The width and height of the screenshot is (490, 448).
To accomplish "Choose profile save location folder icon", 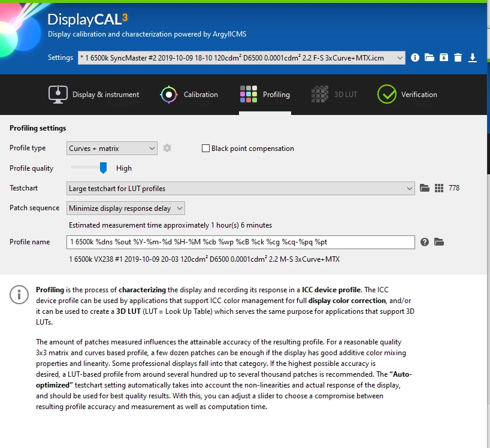I will pos(438,242).
